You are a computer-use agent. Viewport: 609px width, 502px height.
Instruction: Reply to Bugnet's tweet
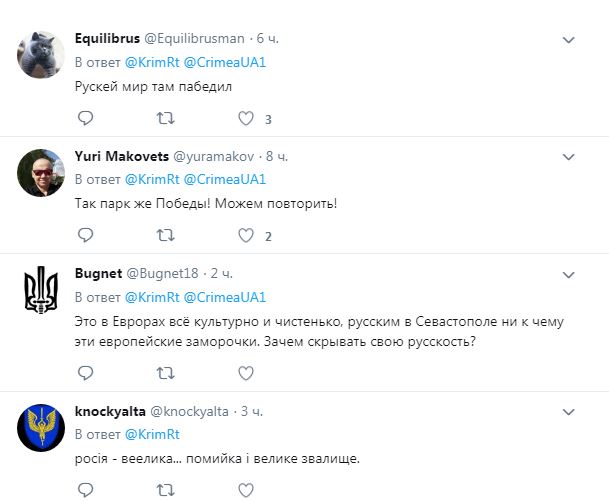(85, 372)
